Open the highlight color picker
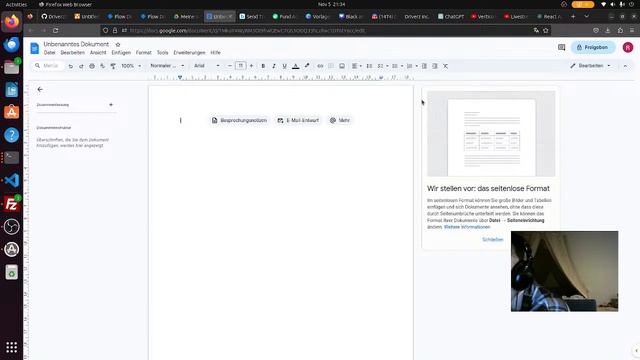Screen dimensions: 640x360 coord(307,66)
